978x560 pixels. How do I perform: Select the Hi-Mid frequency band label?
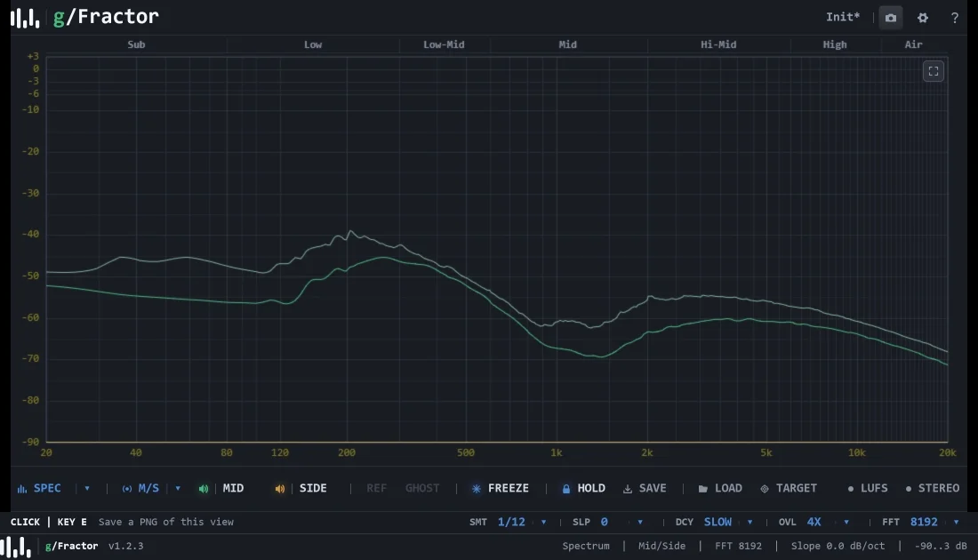click(718, 44)
